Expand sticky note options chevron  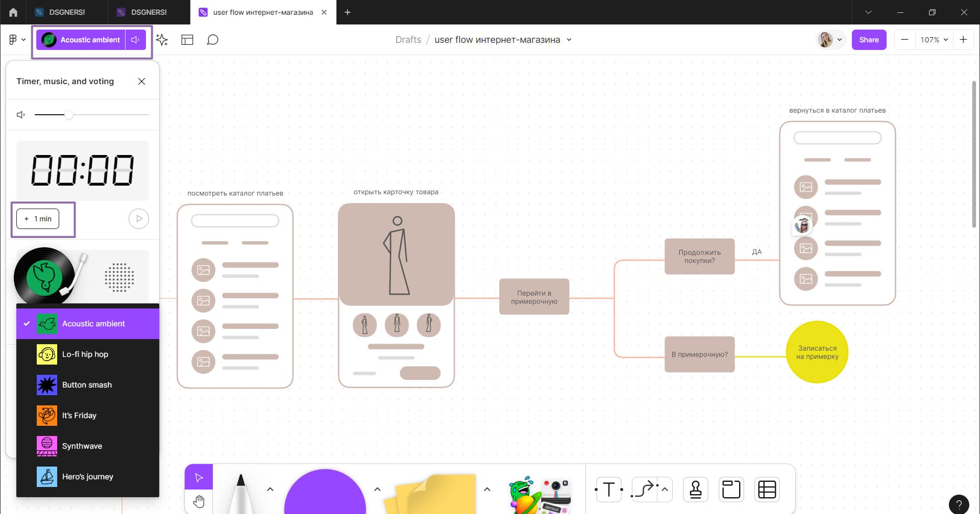[487, 490]
